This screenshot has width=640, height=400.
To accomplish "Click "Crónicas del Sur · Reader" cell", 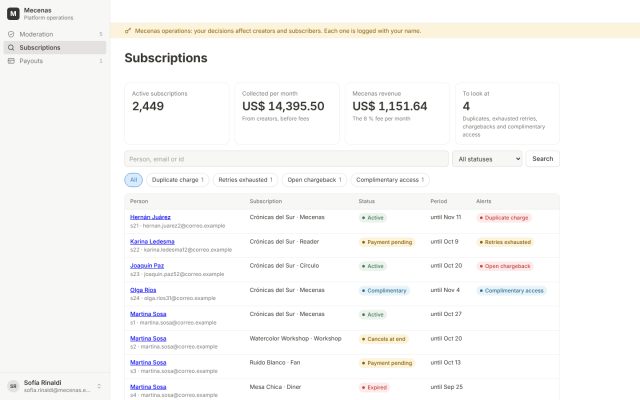I will point(284,242).
